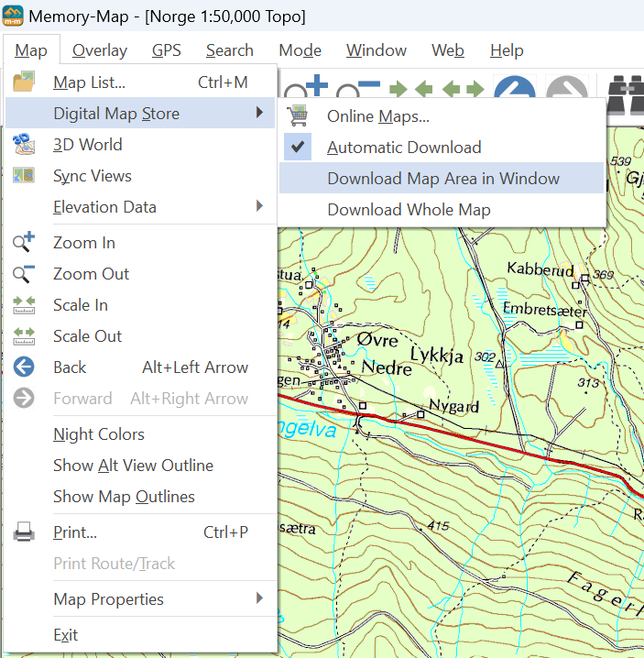Click the Memory-Map app logo icon
Screen dimensions: 644x658
point(13,16)
